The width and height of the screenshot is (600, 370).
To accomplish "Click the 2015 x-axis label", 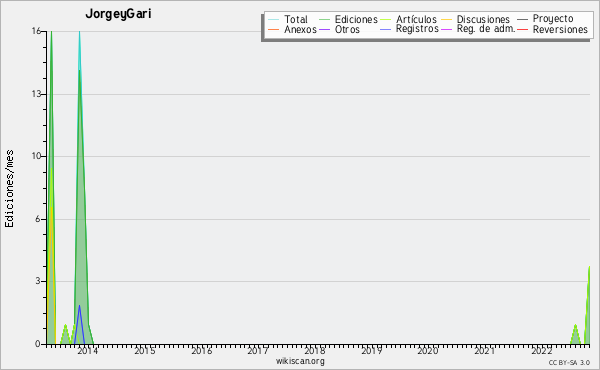I will 145,351.
